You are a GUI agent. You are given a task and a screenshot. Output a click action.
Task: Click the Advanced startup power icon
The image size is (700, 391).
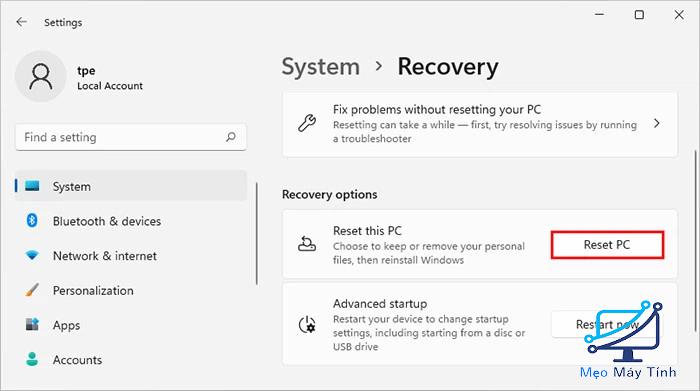pyautogui.click(x=307, y=324)
